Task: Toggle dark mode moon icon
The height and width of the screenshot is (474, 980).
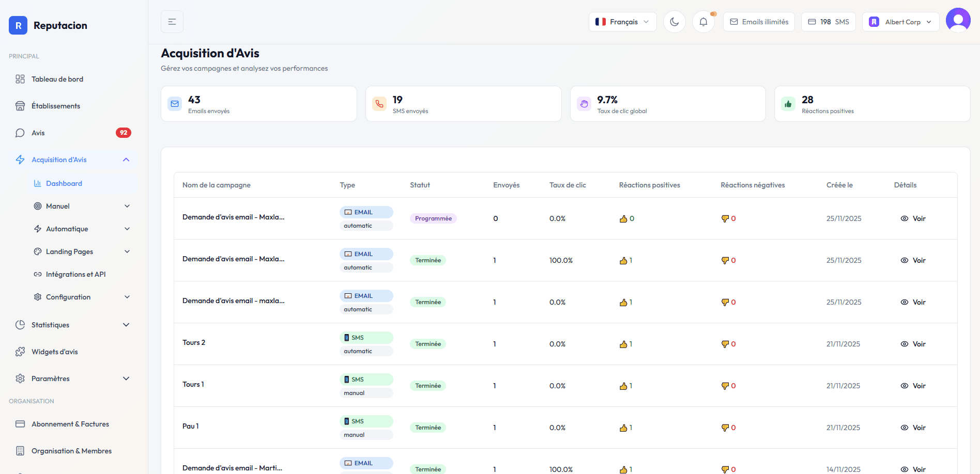Action: [x=674, y=22]
